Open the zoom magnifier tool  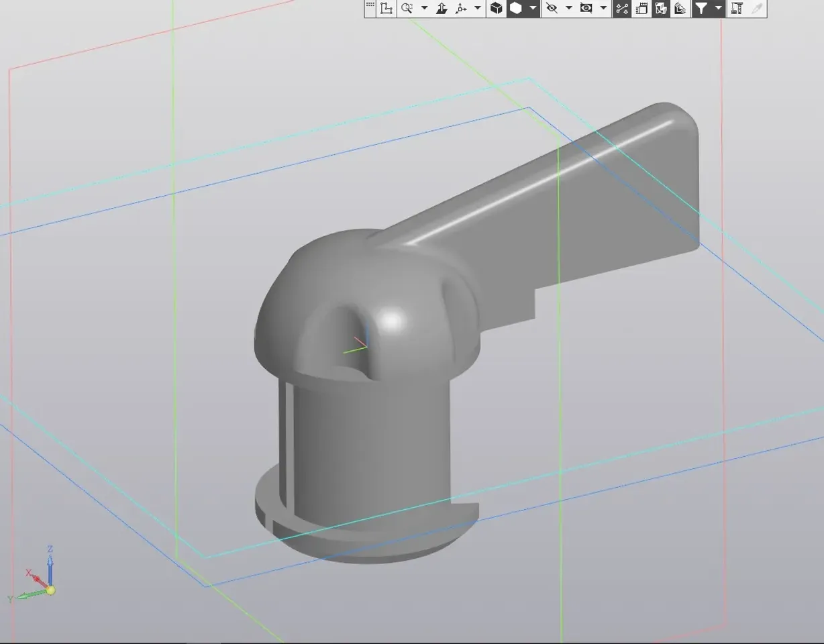[x=407, y=8]
